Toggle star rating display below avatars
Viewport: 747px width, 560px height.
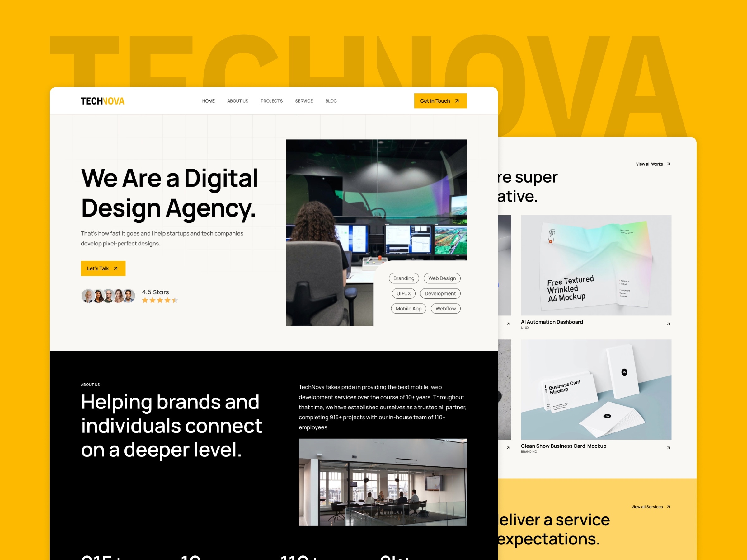tap(159, 300)
